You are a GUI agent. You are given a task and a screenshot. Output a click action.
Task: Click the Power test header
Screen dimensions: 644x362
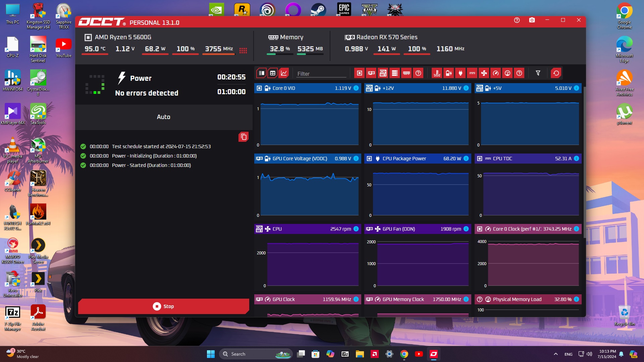(141, 78)
